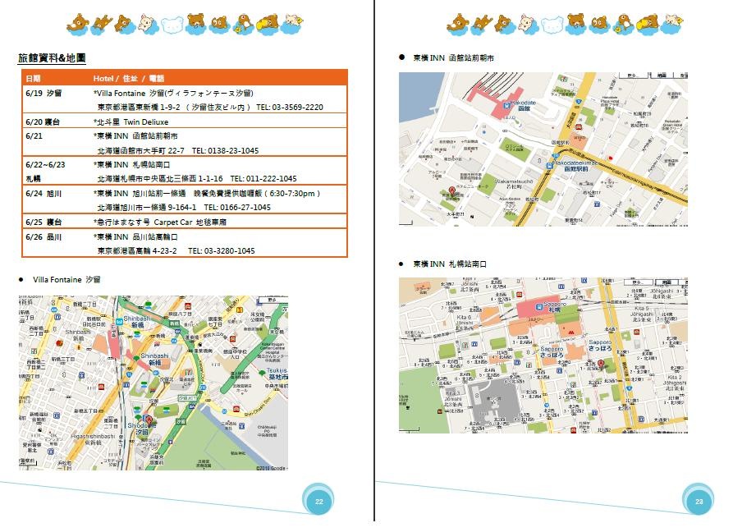This screenshot has height=532, width=756.
Task: Select the 6/19 汐留 Villa Fontaine row
Action: tap(185, 100)
